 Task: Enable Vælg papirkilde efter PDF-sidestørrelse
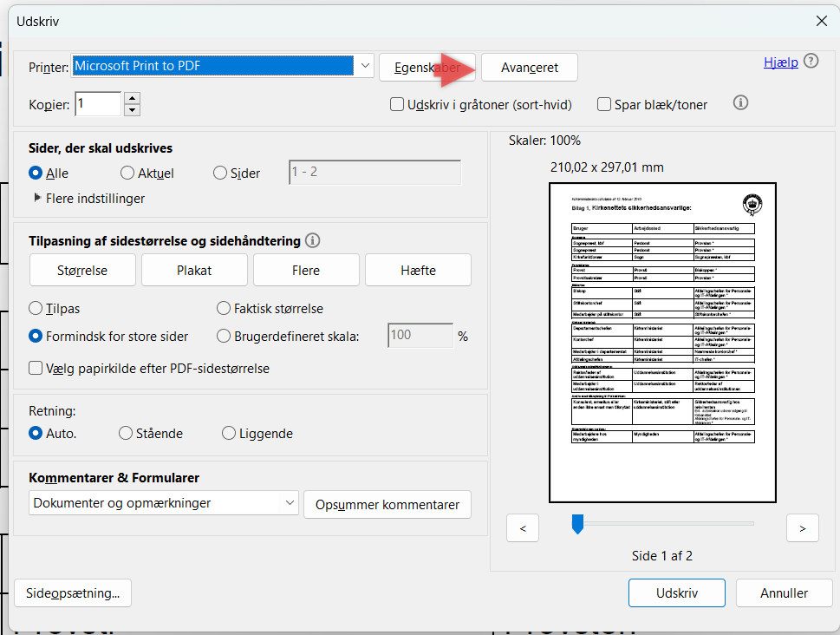point(36,367)
